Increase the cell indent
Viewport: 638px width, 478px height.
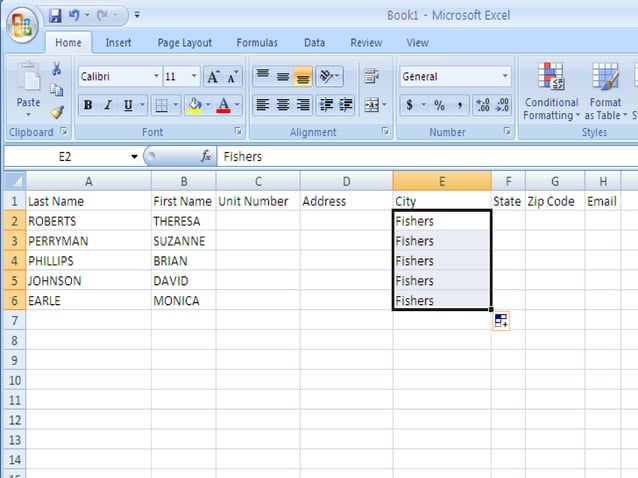(346, 105)
